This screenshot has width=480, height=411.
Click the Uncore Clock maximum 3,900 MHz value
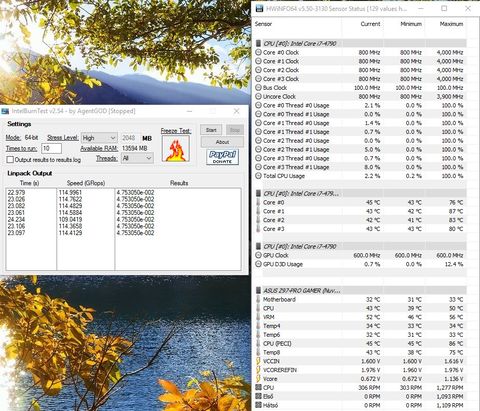[450, 97]
